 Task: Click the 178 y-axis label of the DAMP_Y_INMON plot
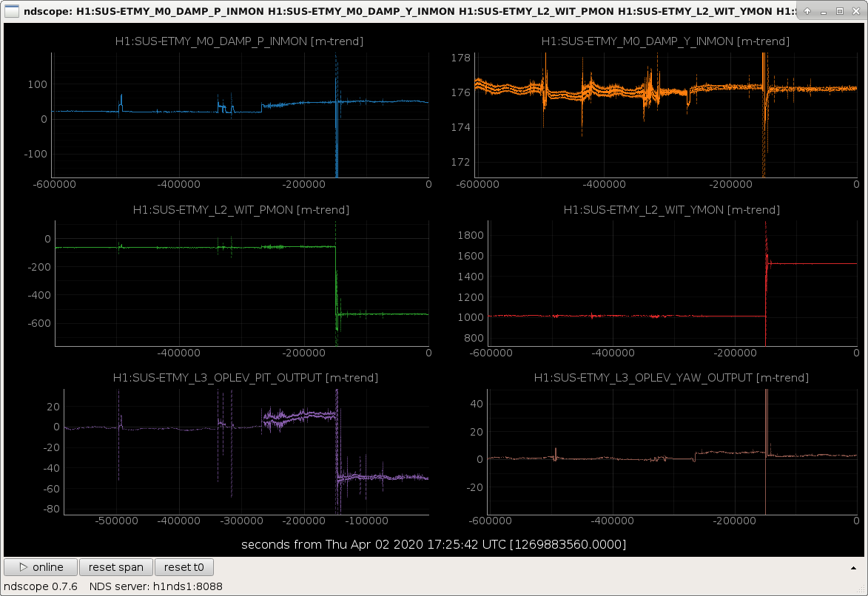pos(460,58)
